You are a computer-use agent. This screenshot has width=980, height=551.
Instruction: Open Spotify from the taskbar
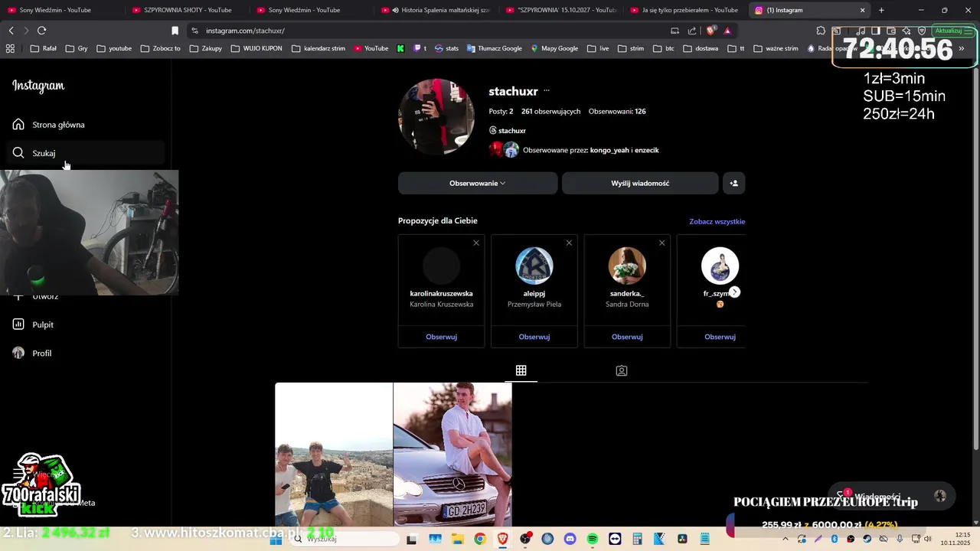click(x=593, y=539)
